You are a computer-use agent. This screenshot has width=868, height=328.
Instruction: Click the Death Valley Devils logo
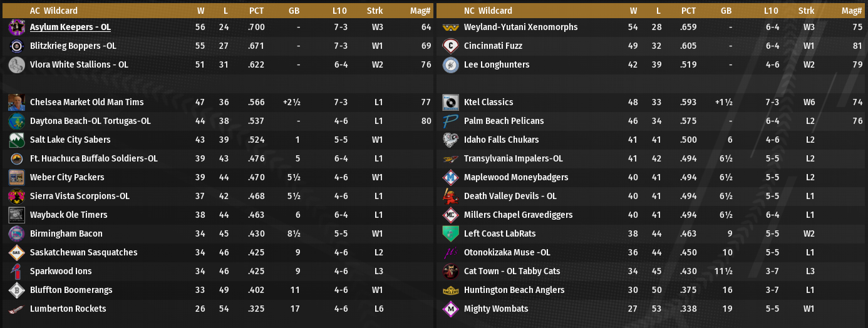click(x=450, y=197)
